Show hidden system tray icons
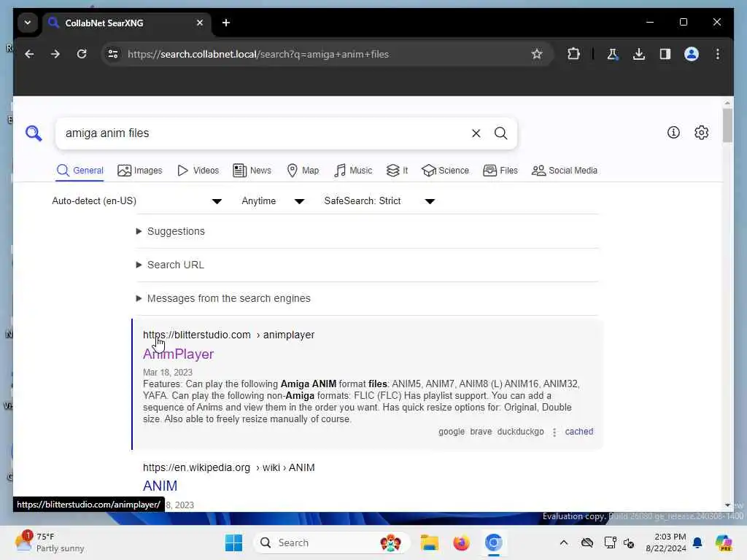The width and height of the screenshot is (747, 560). (564, 542)
